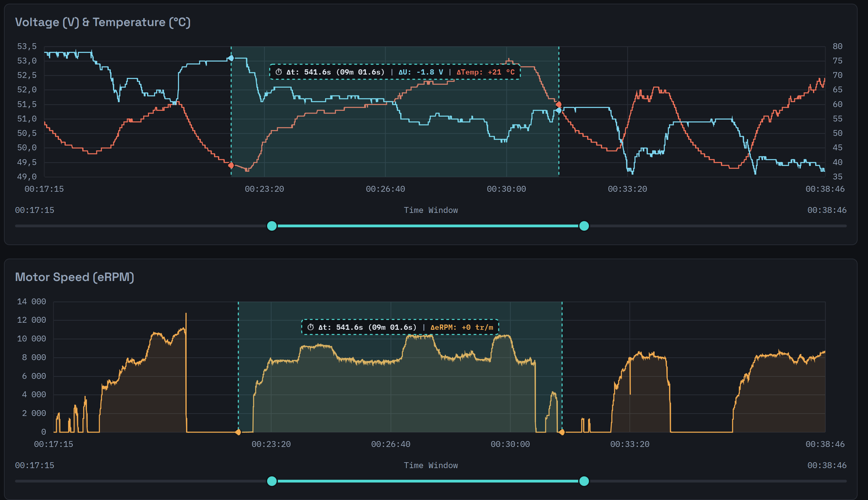Click the stopwatch icon in the voltage chart tooltip

279,72
